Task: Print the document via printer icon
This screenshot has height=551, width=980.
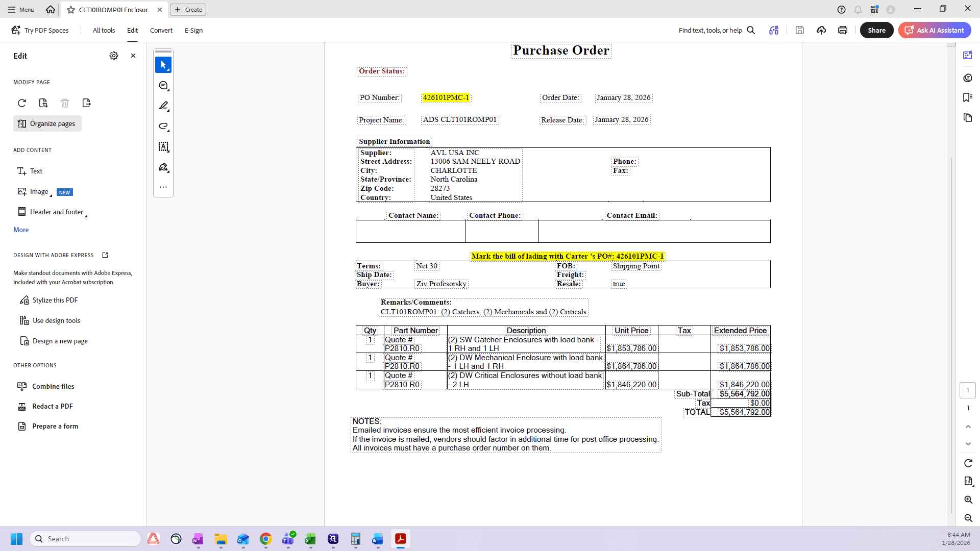Action: (843, 30)
